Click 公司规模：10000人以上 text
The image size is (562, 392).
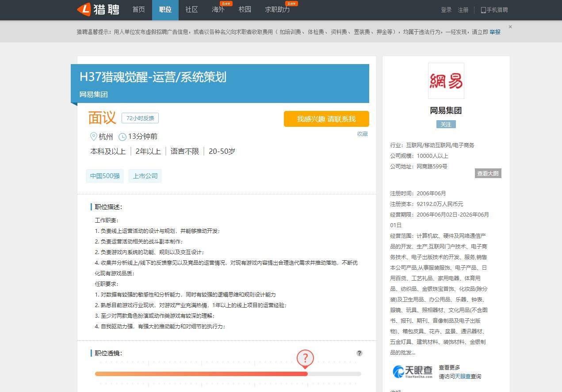(419, 156)
